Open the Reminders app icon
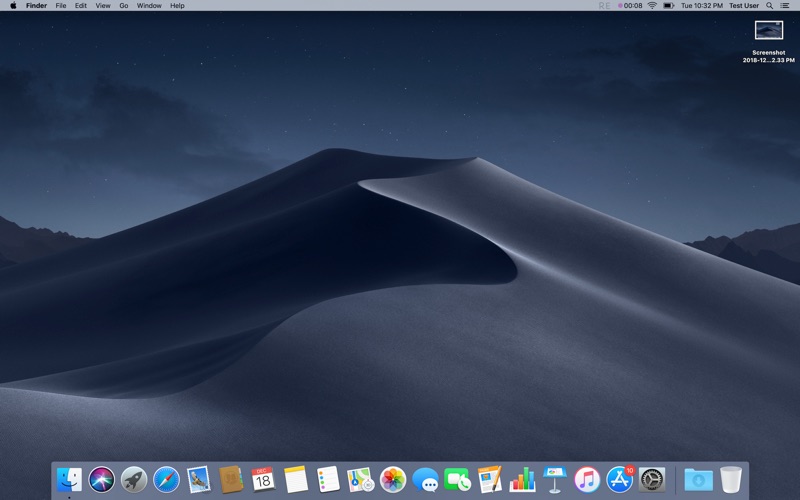The image size is (800, 500). click(x=328, y=480)
